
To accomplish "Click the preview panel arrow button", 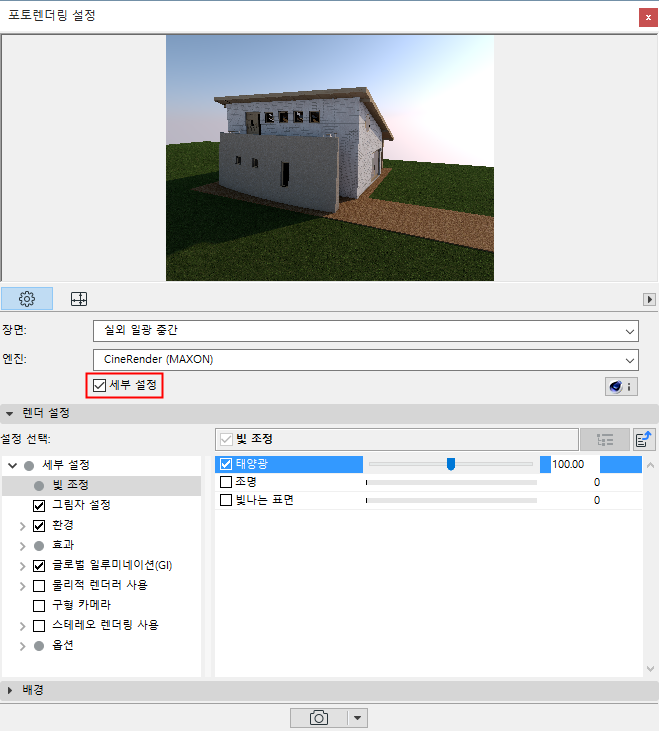I will tap(649, 299).
